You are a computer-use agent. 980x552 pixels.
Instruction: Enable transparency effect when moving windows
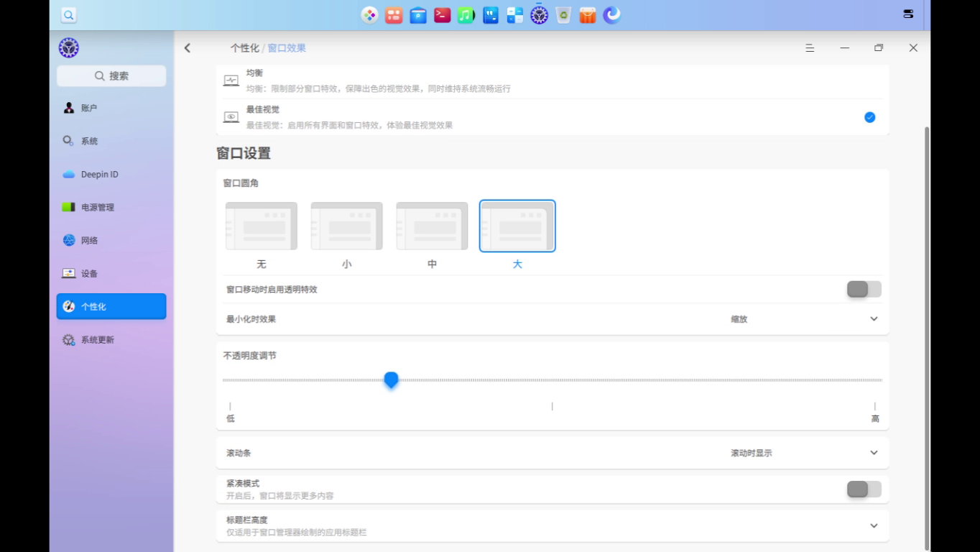click(864, 289)
